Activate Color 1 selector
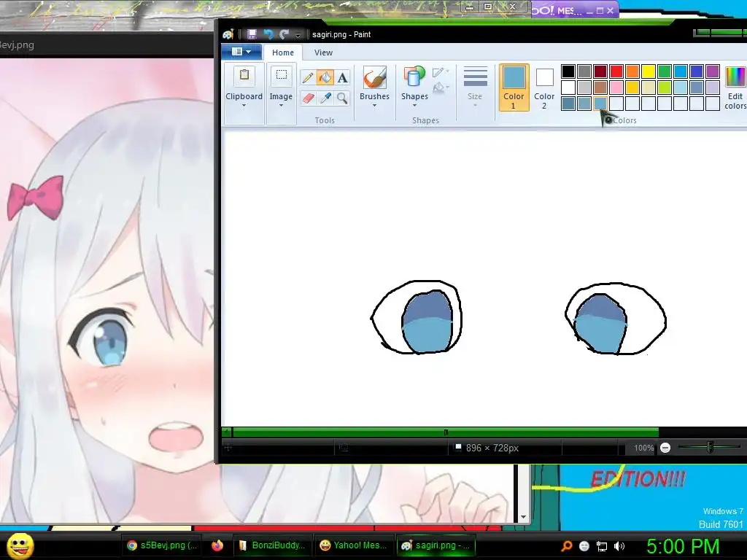 (x=514, y=87)
